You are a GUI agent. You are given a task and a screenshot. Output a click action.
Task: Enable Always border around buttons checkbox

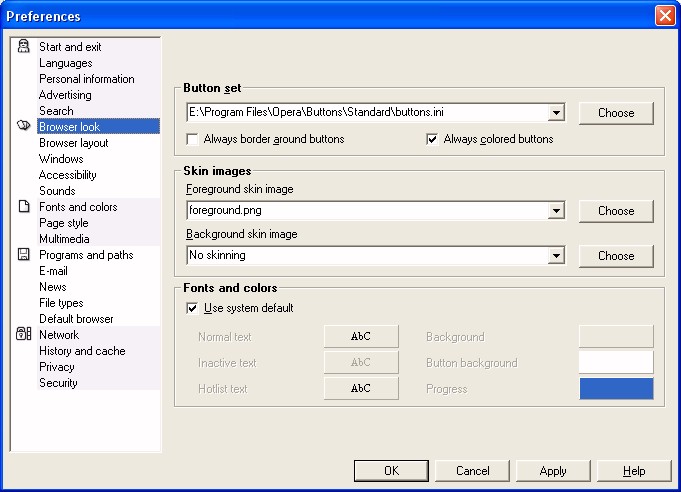tap(192, 139)
